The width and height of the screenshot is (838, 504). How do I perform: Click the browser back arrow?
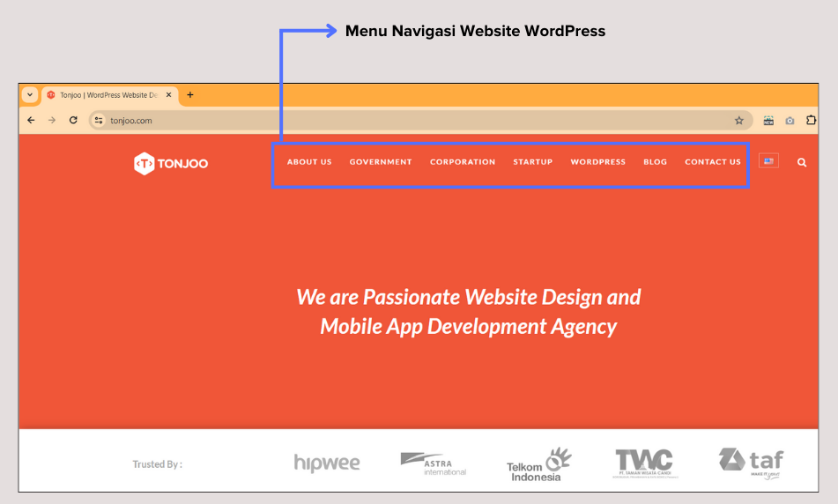[31, 120]
